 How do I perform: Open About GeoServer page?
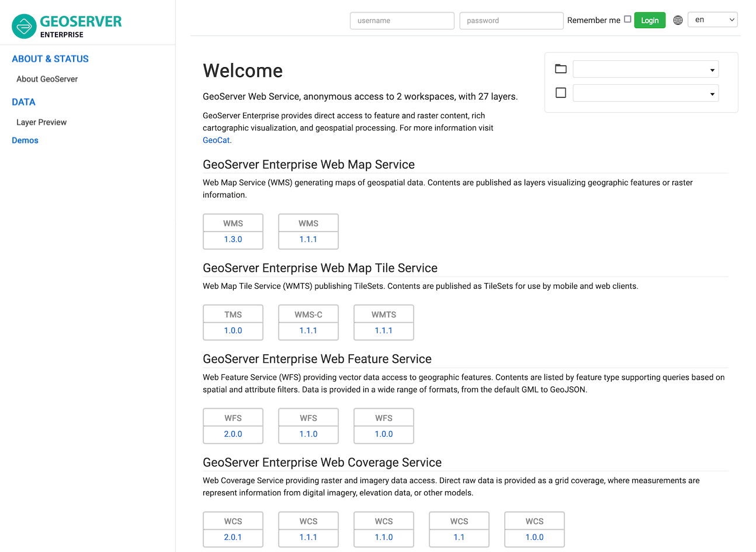(47, 79)
